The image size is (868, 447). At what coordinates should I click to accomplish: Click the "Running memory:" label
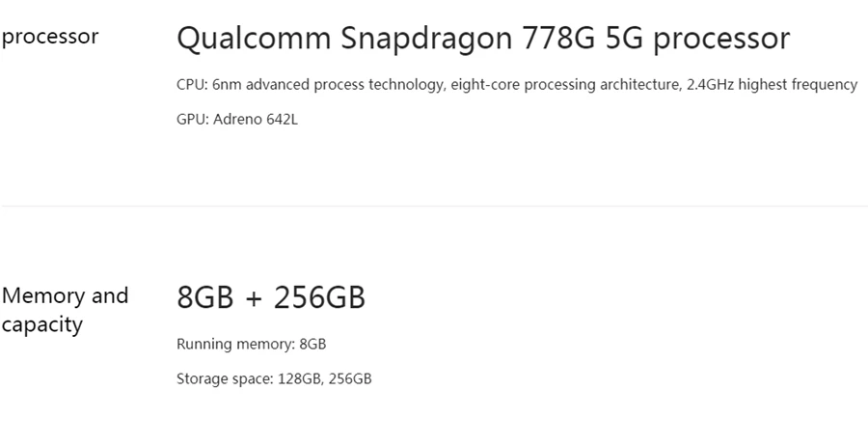[x=235, y=344]
